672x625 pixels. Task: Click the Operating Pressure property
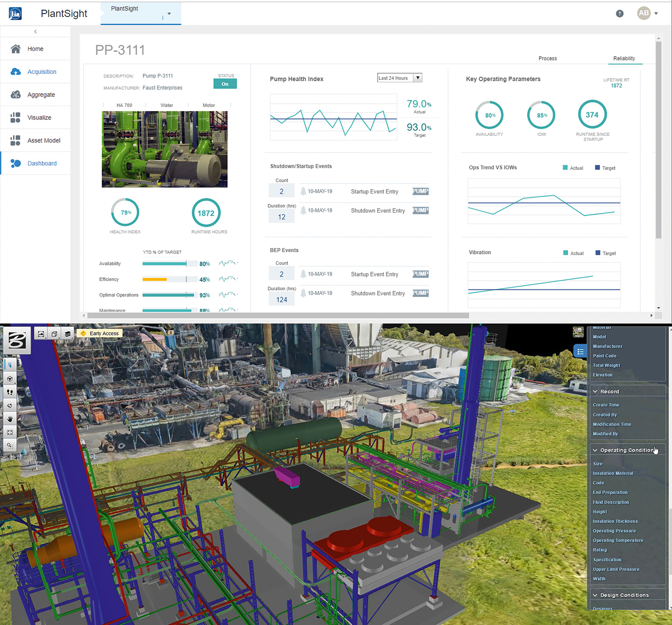[614, 531]
